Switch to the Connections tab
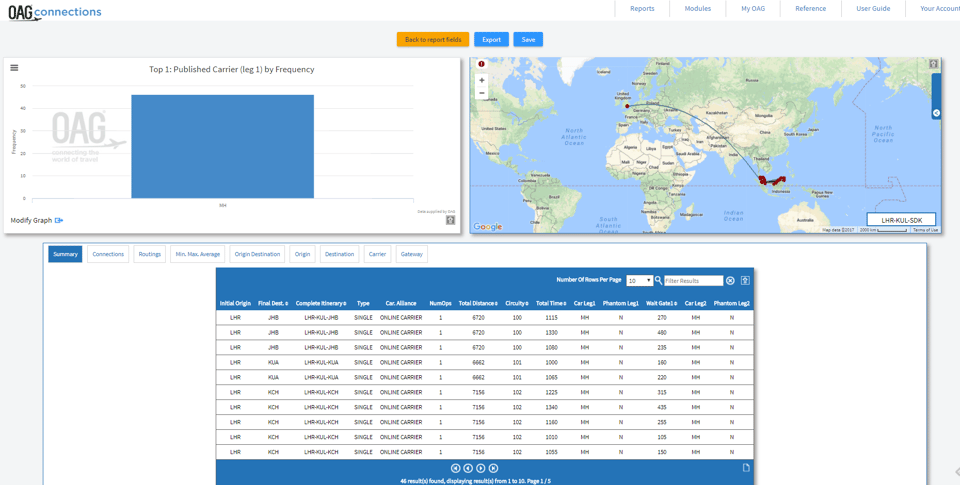 point(108,254)
